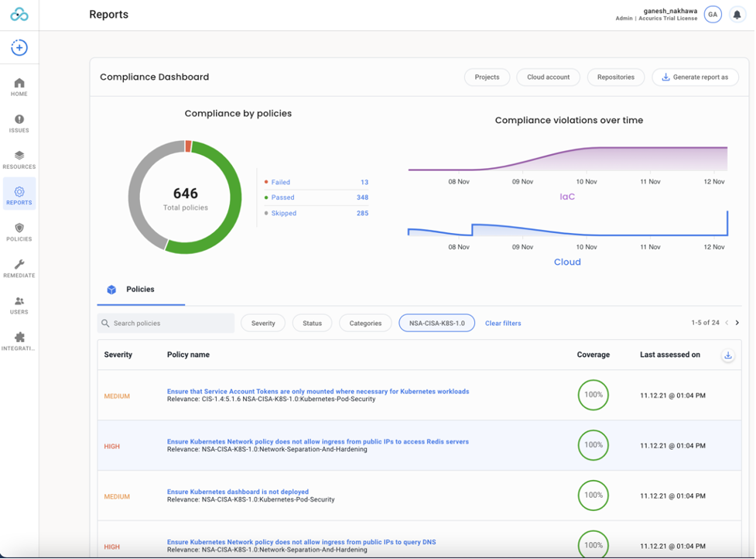Screen dimensions: 756x559
Task: Click the circular plus add icon
Action: 19,47
